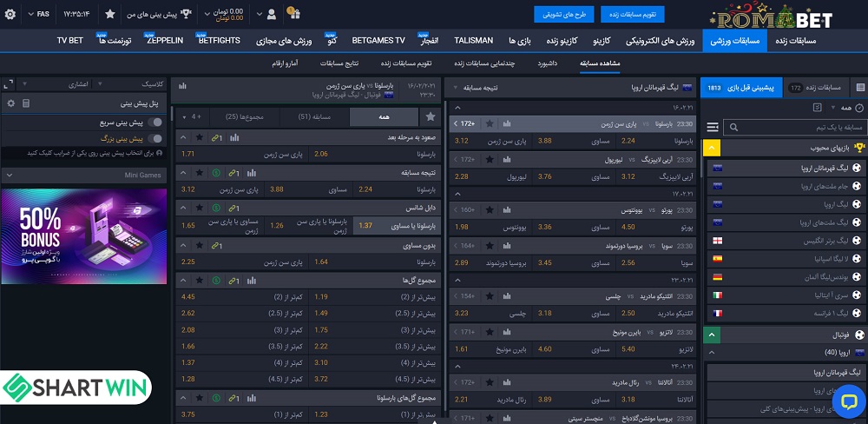Select سری آ ایتالیا in sidebar
This screenshot has height=424, width=868.
pyautogui.click(x=786, y=295)
